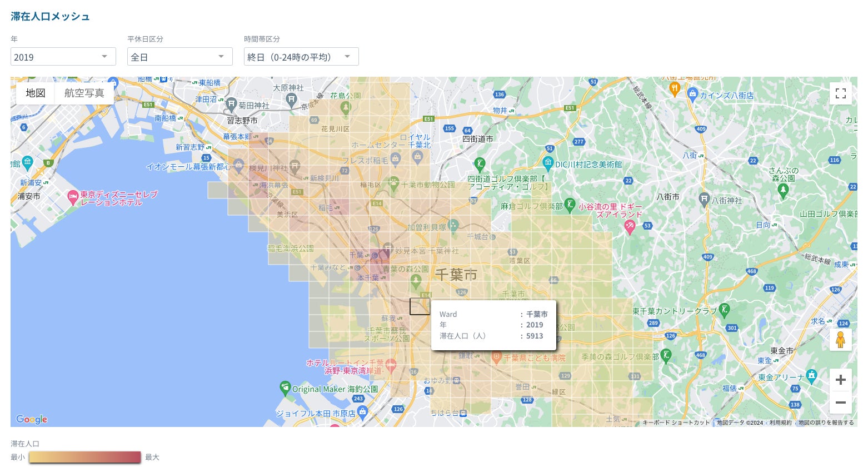Viewport: 868px width, 472px height.
Task: Click the 麻倉ゴルフ倶楽部 golf marker
Action: 570,205
